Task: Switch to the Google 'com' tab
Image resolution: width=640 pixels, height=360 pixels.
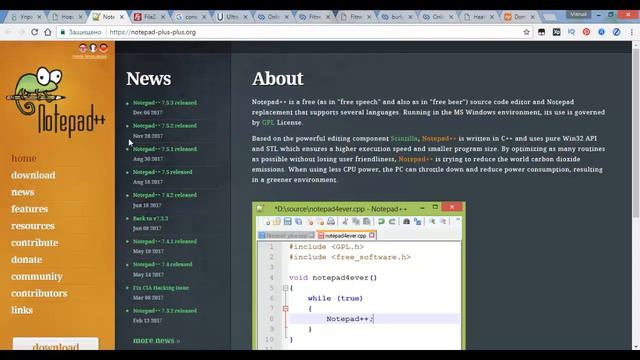Action: (x=191, y=17)
